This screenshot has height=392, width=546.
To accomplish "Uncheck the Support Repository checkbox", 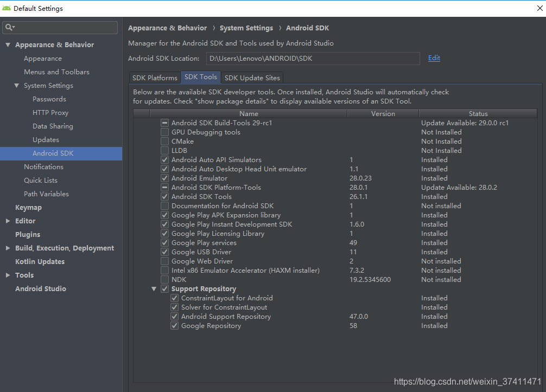I will click(x=164, y=288).
